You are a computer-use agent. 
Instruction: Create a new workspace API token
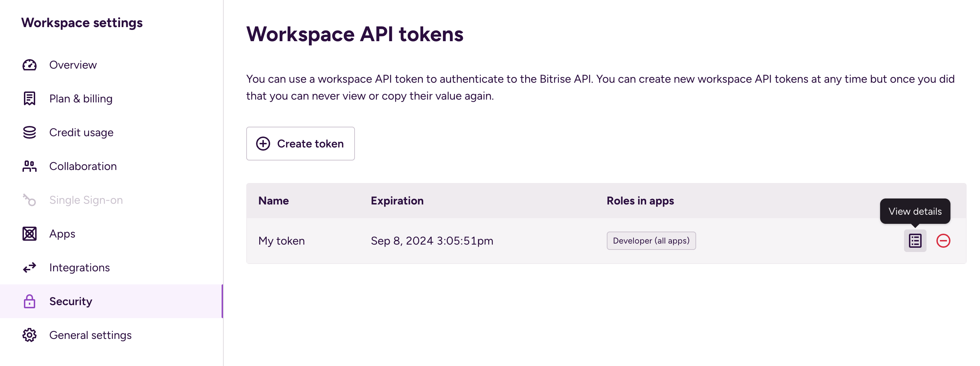pos(300,144)
